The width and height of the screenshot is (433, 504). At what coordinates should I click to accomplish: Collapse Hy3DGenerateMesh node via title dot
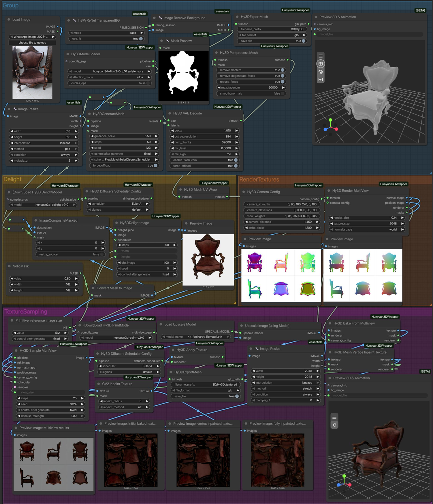(x=89, y=114)
